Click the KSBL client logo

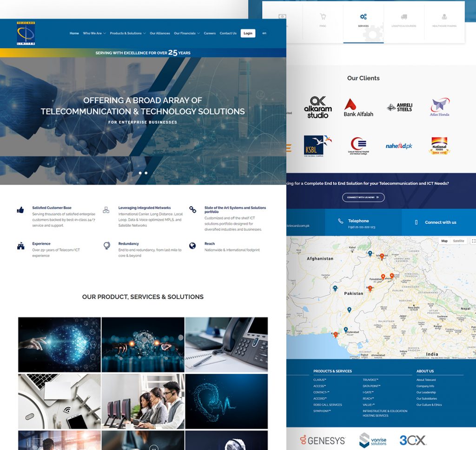click(x=318, y=146)
